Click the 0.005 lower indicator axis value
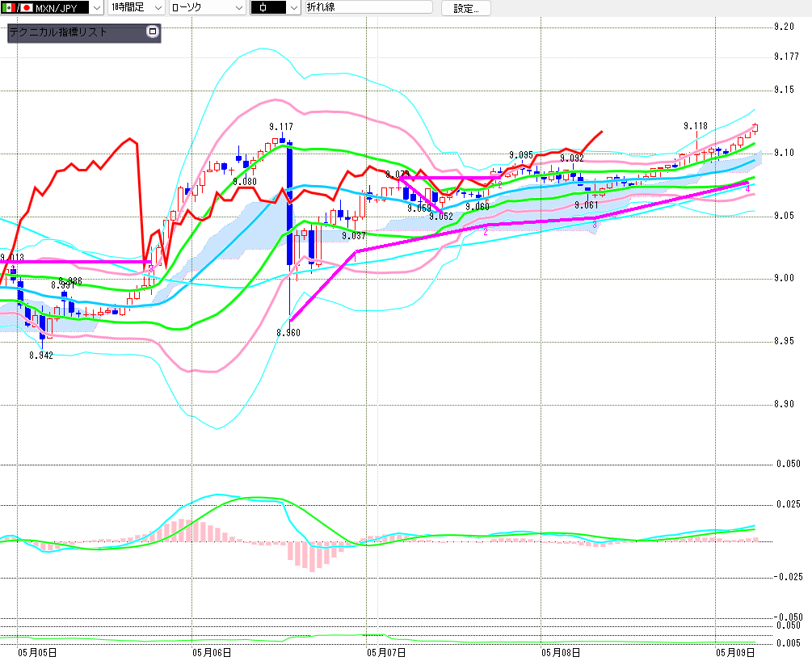The width and height of the screenshot is (812, 661). [x=789, y=643]
